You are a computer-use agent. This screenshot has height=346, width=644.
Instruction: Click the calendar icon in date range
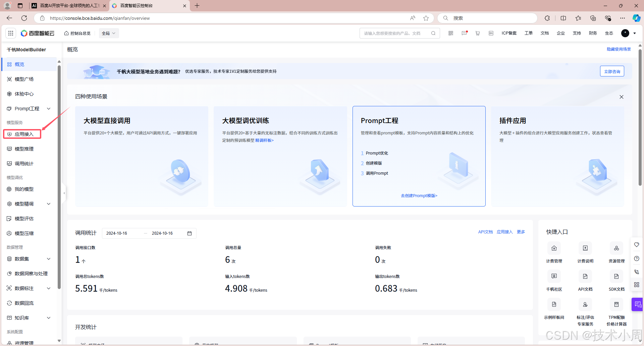pyautogui.click(x=190, y=233)
